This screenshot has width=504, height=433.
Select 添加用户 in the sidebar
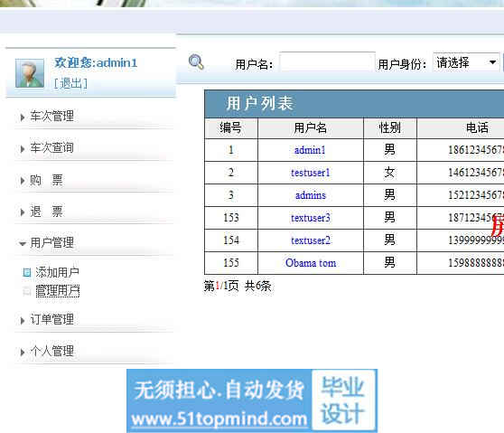tap(57, 272)
